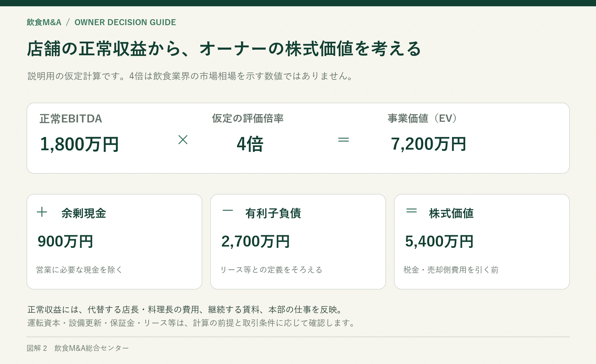Click the note リース等との定義をそろえる
This screenshot has width=596, height=364.
(x=271, y=270)
